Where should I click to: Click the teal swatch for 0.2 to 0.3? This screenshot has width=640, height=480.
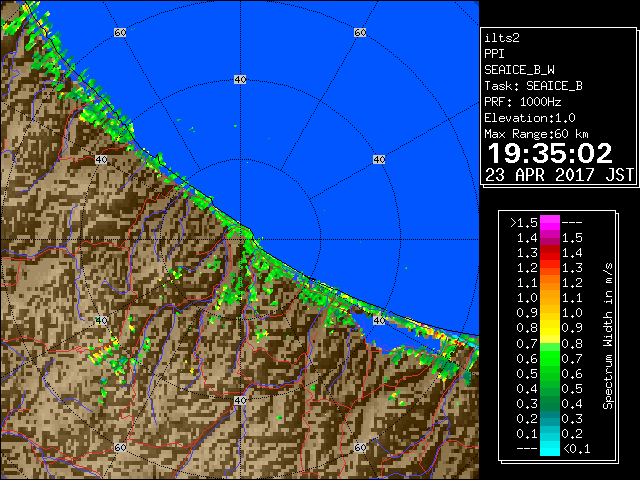549,418
